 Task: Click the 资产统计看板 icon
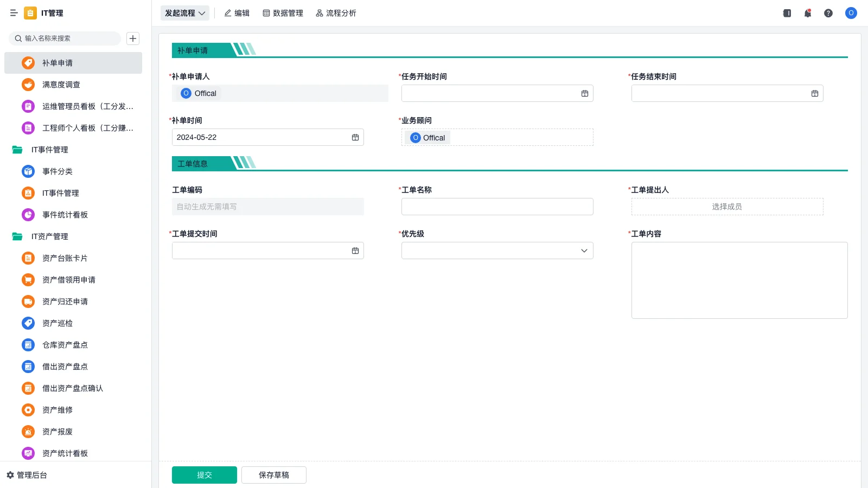(28, 453)
